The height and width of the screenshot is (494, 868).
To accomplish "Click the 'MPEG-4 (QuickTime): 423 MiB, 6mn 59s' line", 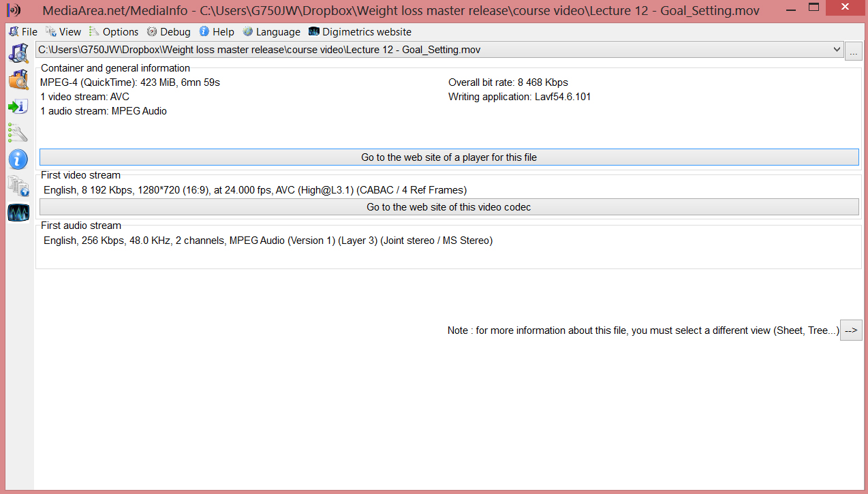I will 130,82.
